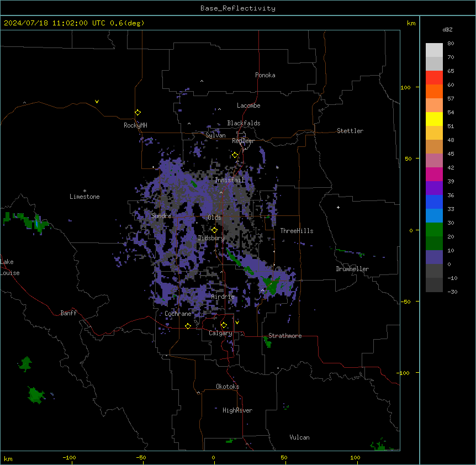Select the white 70-80 dBZ legend swatch
The width and height of the screenshot is (476, 465).
click(x=434, y=50)
